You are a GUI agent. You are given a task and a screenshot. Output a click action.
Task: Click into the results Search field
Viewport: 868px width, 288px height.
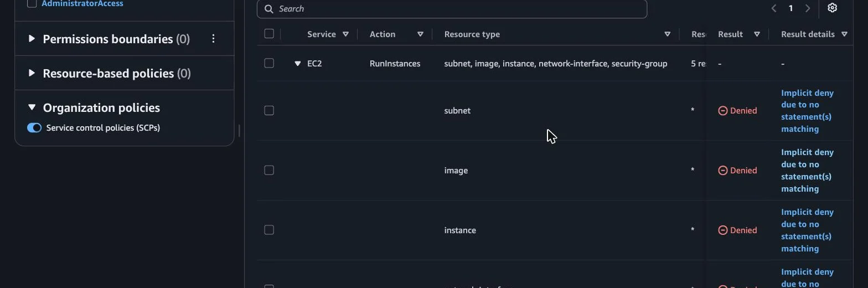tap(452, 9)
